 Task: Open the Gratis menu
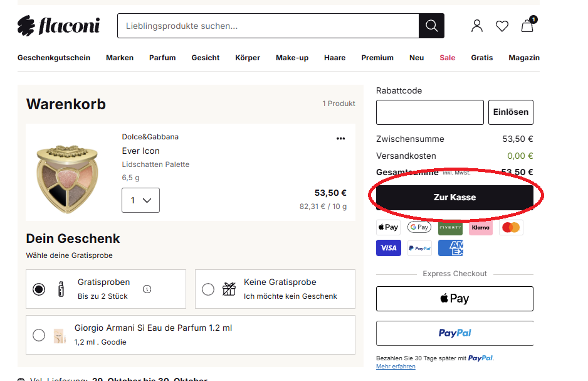tap(482, 58)
